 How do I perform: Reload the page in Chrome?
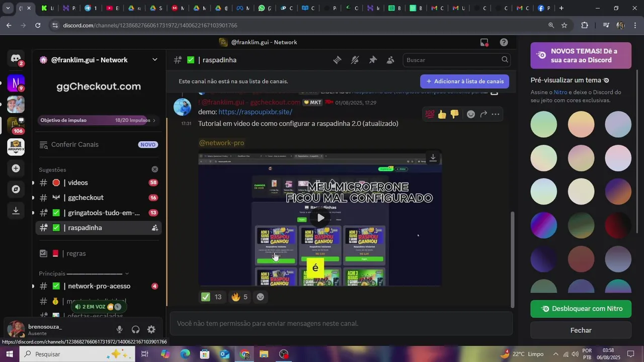point(38,25)
